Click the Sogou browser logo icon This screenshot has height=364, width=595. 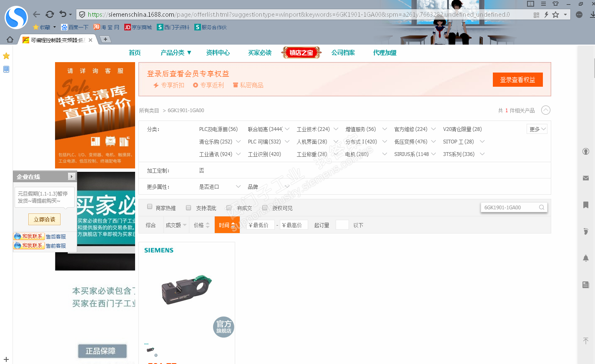point(16,18)
